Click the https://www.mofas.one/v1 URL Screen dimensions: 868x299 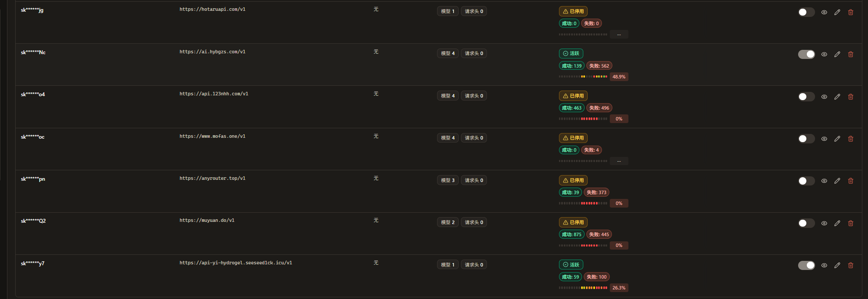(212, 136)
